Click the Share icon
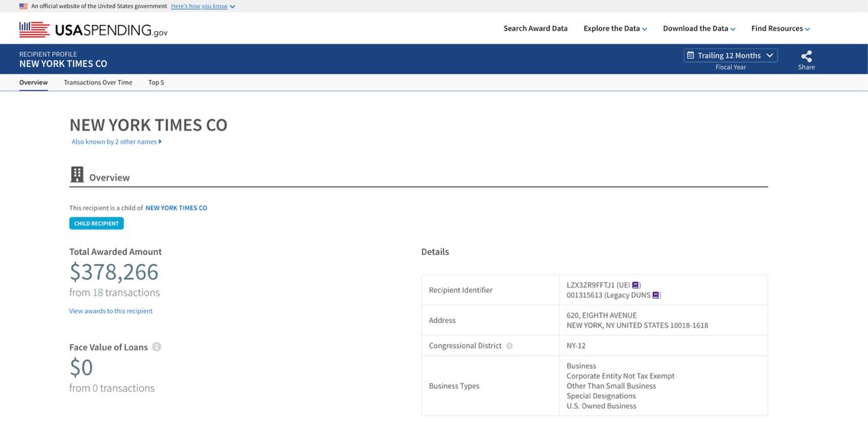The image size is (868, 441). (806, 56)
